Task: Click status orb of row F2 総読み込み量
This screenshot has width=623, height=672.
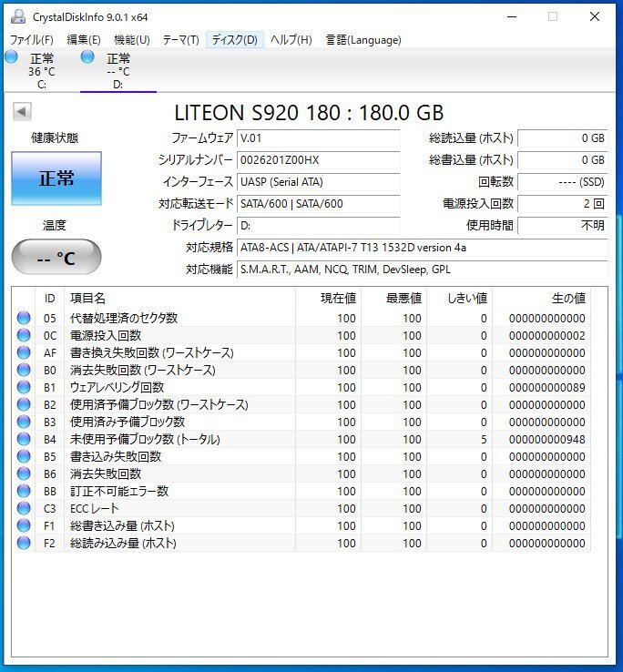Action: [x=24, y=543]
